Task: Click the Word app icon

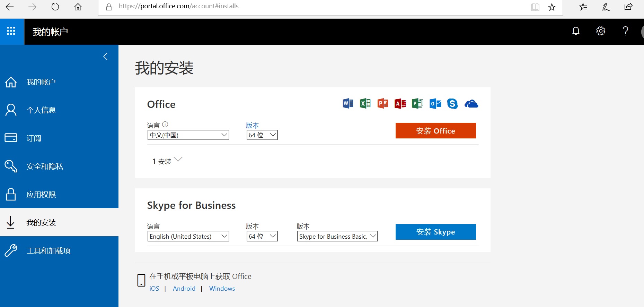Action: pyautogui.click(x=348, y=103)
